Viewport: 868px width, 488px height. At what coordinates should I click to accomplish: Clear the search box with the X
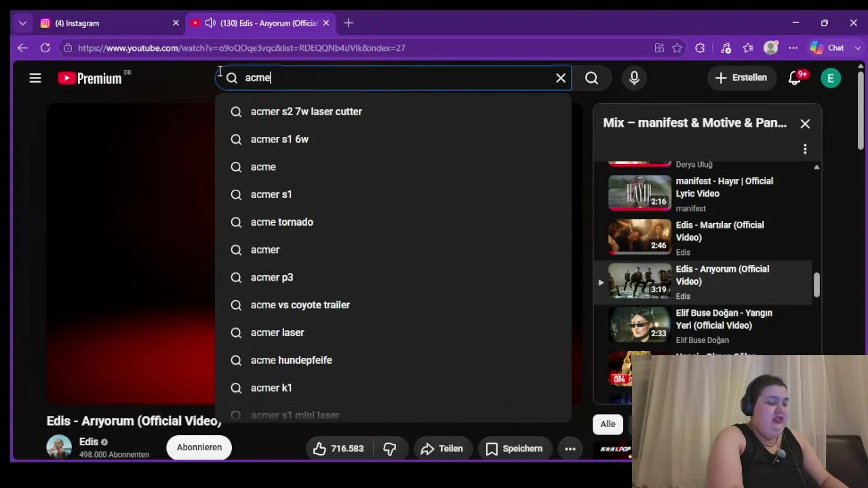[561, 78]
